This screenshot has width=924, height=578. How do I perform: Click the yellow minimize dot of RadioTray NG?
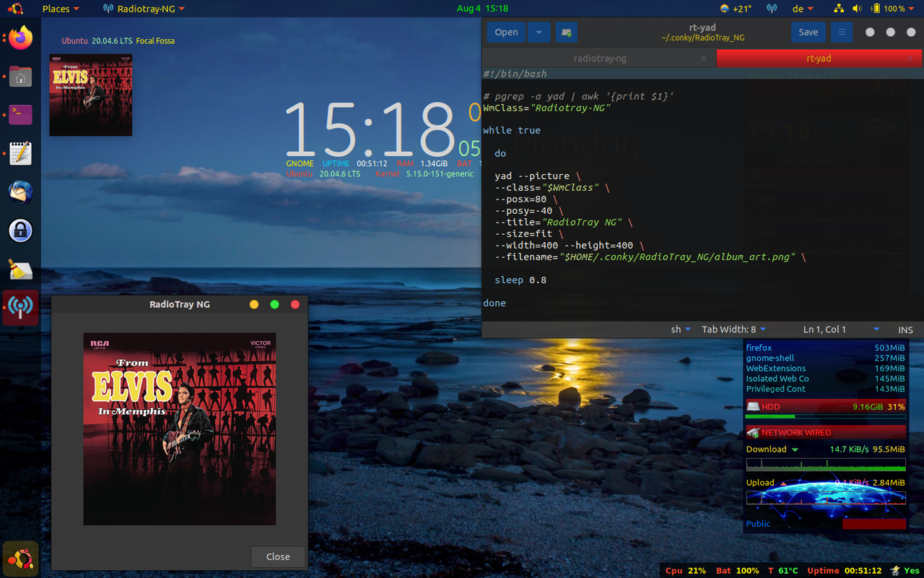click(254, 305)
